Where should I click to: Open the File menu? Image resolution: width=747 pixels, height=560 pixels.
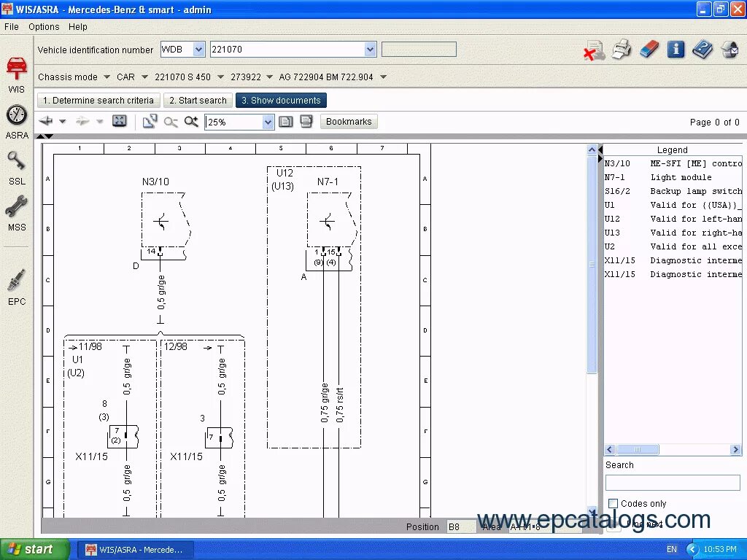click(12, 27)
